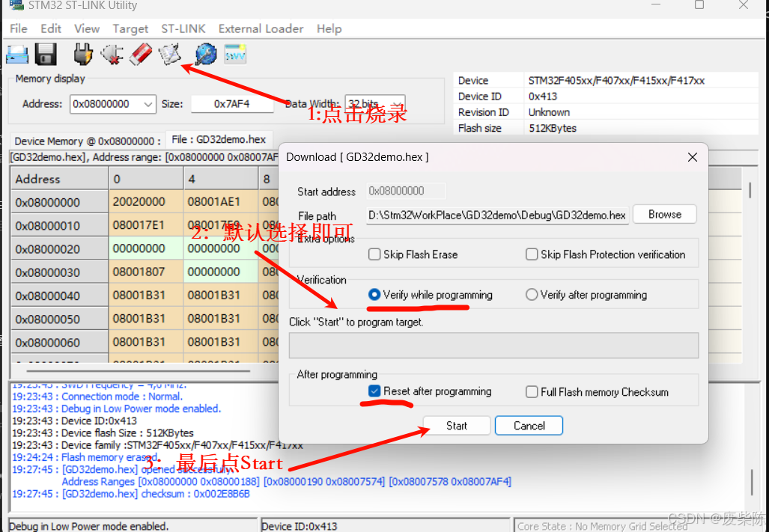Screen dimensions: 769x532
Task: Select address row 0x08000030
Action: (59, 272)
